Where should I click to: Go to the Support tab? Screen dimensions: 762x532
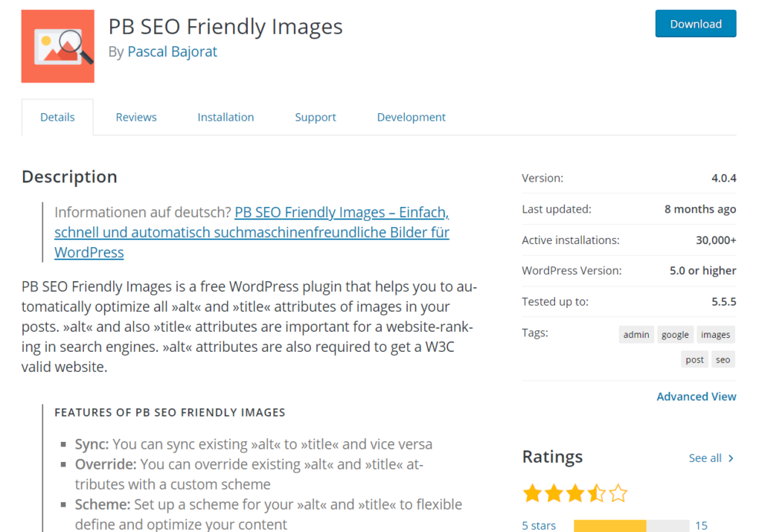316,117
